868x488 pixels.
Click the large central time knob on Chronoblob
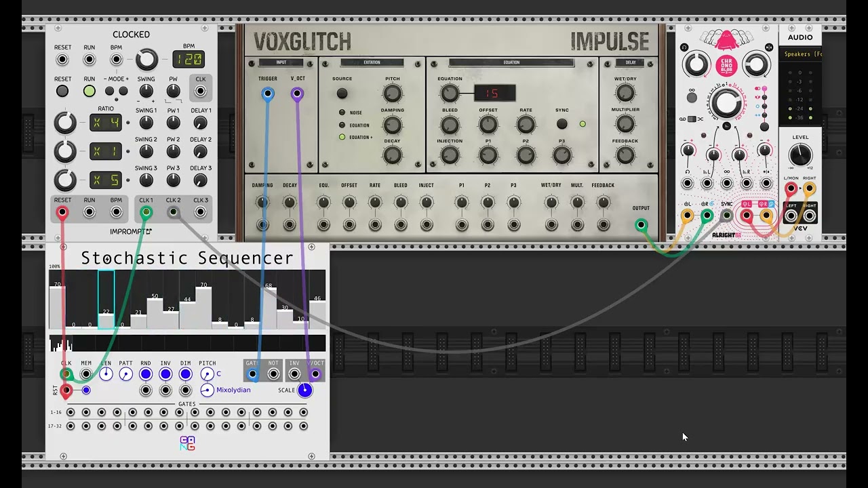click(x=726, y=102)
